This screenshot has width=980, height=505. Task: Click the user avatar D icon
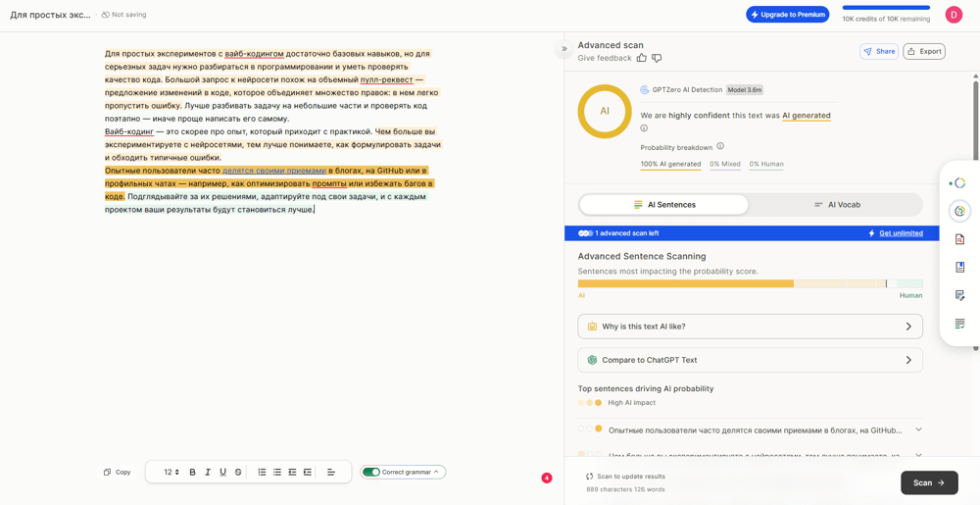coord(953,15)
